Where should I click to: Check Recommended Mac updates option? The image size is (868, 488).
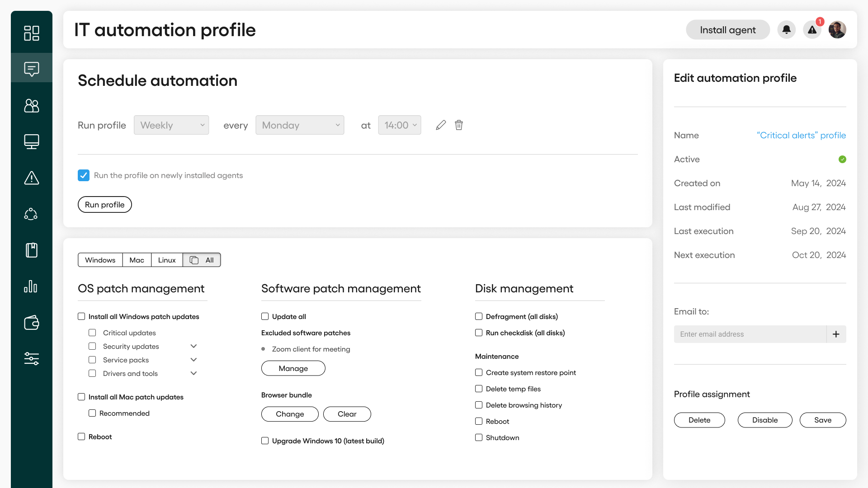92,413
